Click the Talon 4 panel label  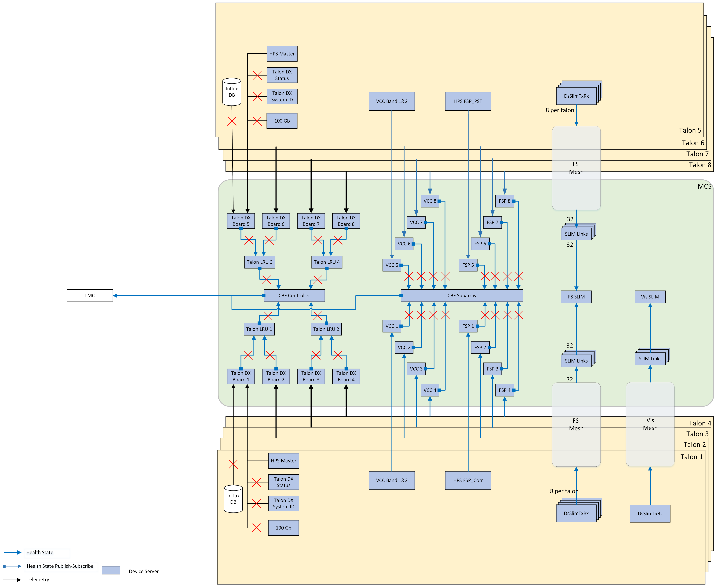coord(700,423)
